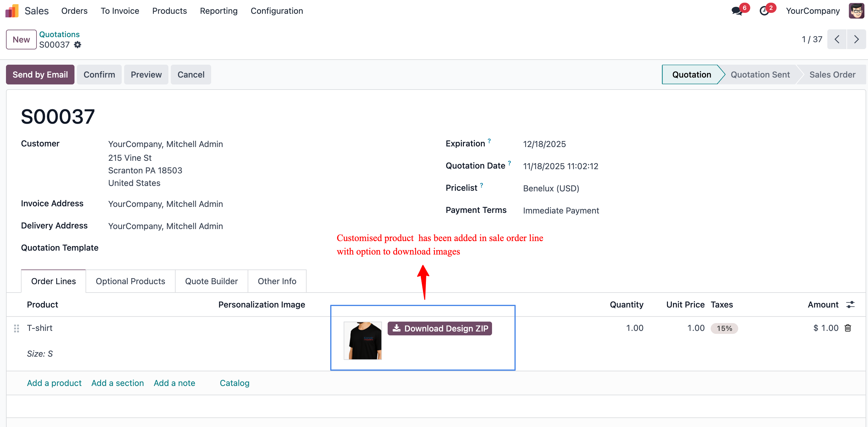The height and width of the screenshot is (427, 868).
Task: Go to previous record arrow
Action: (x=837, y=40)
